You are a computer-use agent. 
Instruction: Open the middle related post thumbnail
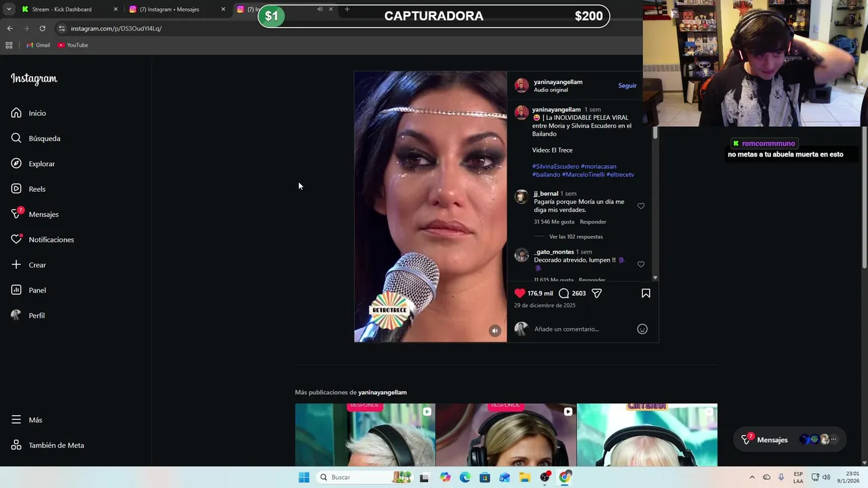tap(506, 435)
